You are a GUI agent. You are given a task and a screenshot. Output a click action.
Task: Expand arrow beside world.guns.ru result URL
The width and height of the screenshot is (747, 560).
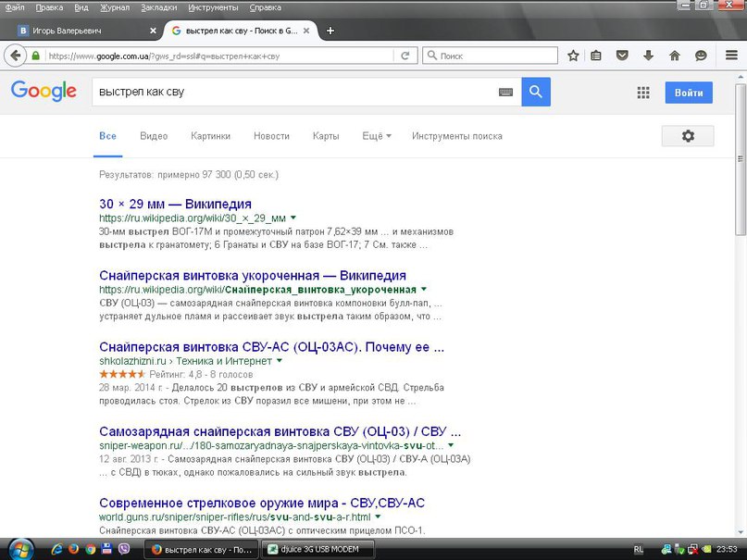click(378, 516)
